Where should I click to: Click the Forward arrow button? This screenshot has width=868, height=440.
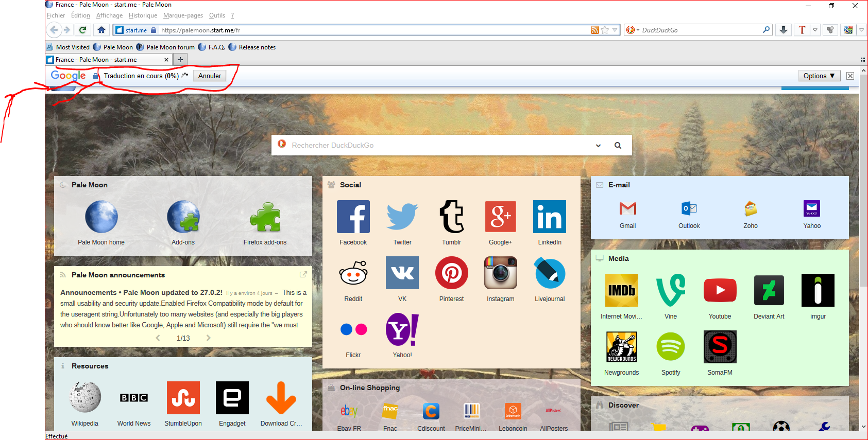[x=67, y=30]
